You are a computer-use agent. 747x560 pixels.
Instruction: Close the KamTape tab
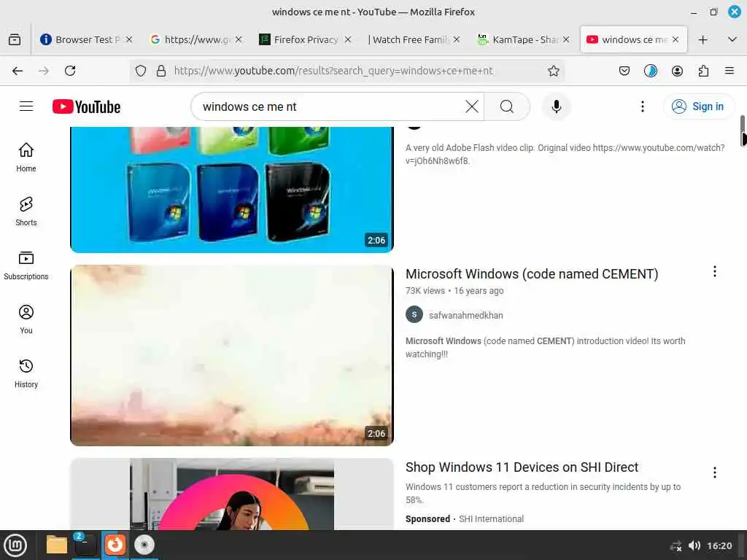pyautogui.click(x=566, y=39)
